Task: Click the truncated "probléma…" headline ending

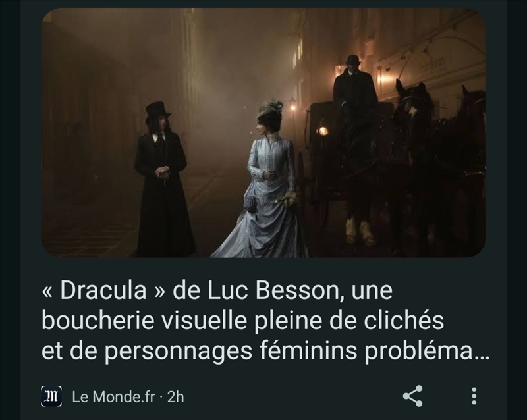Action: 428,351
